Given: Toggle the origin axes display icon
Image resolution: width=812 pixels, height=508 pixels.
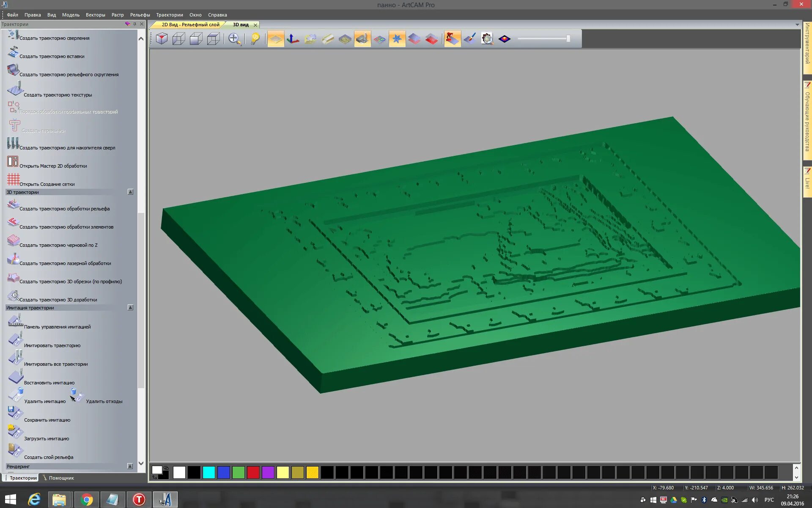Looking at the screenshot, I should 293,39.
